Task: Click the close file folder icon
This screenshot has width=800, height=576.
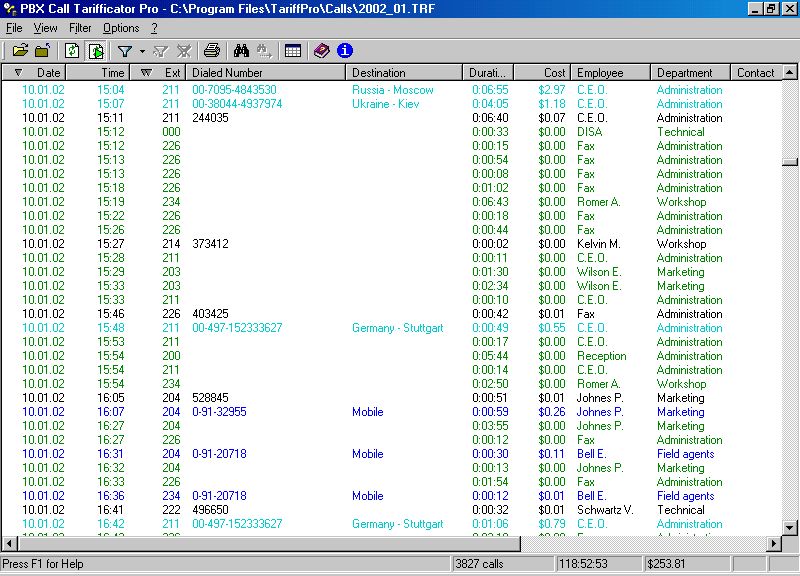Action: click(x=42, y=51)
